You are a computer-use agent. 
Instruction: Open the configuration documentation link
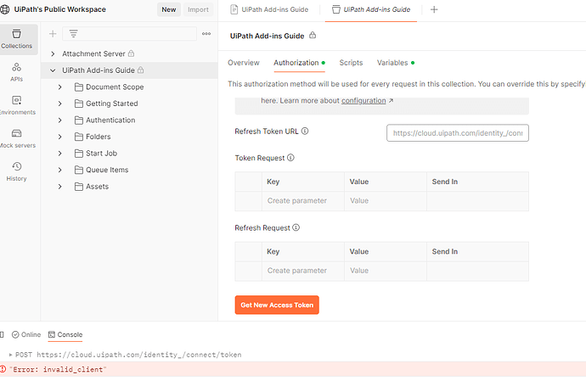coord(363,100)
